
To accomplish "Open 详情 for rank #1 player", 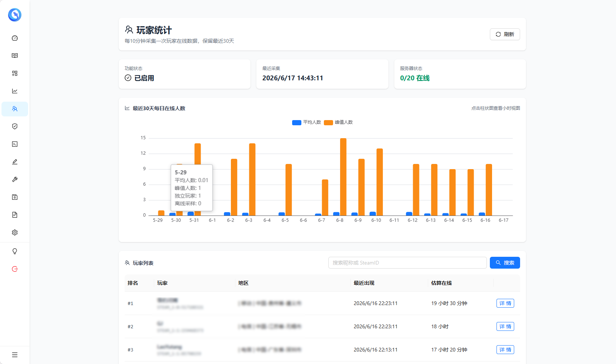I will coord(505,303).
